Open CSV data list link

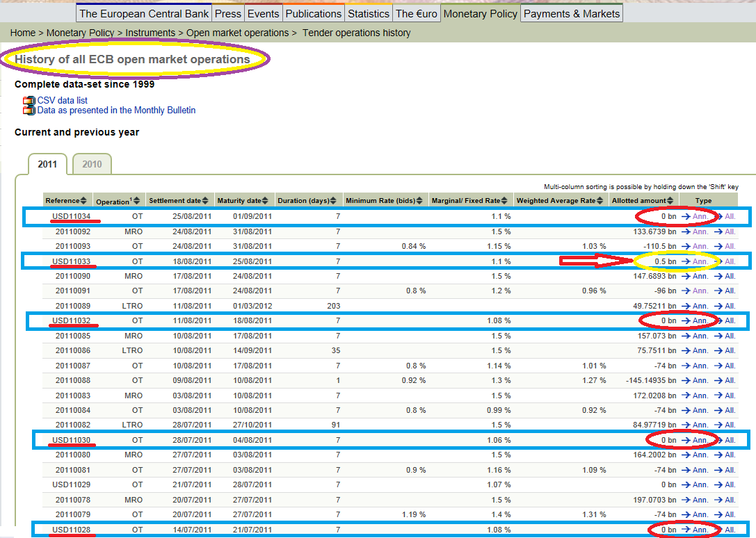click(x=63, y=100)
